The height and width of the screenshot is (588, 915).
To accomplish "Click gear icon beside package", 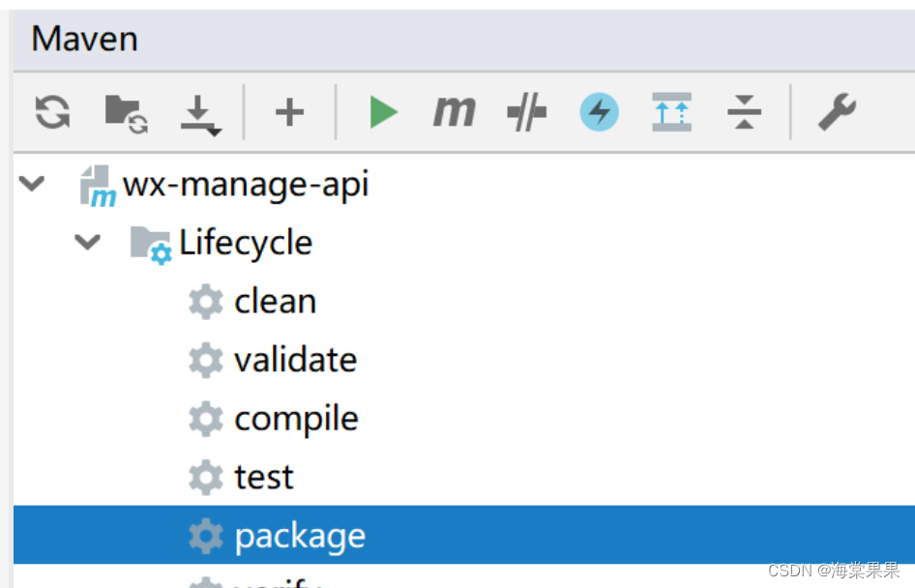I will click(x=206, y=536).
